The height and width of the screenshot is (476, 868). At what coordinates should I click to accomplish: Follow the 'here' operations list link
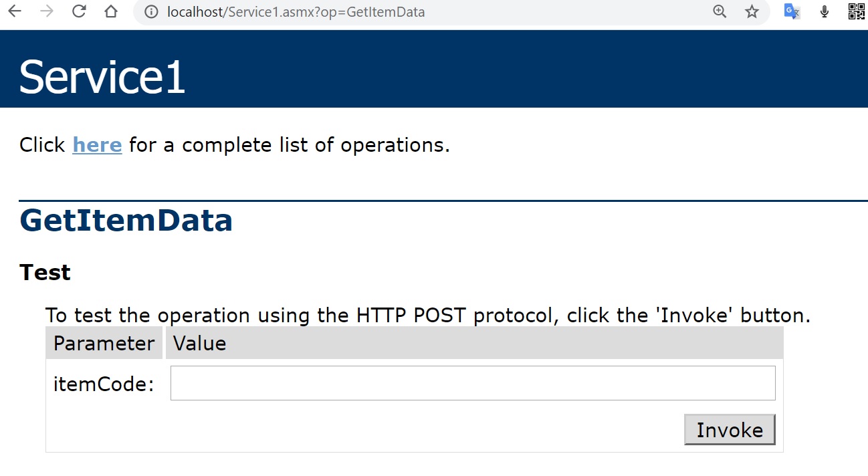97,144
